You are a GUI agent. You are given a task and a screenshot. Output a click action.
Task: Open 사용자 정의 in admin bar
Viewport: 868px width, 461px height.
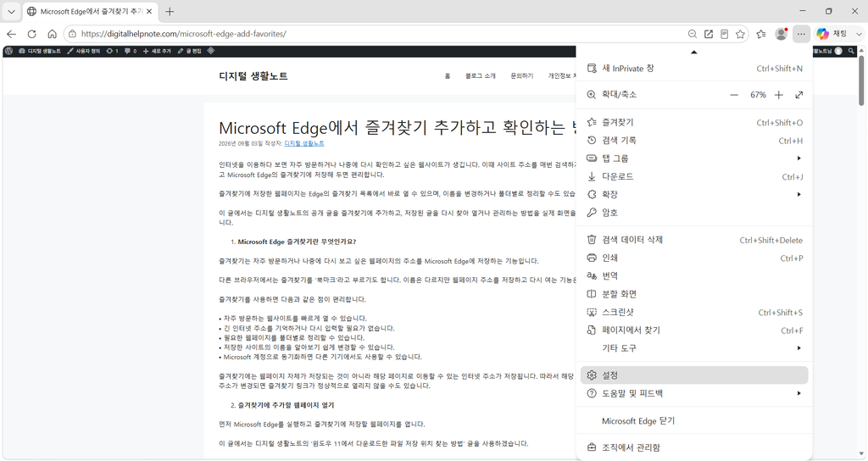click(x=84, y=51)
